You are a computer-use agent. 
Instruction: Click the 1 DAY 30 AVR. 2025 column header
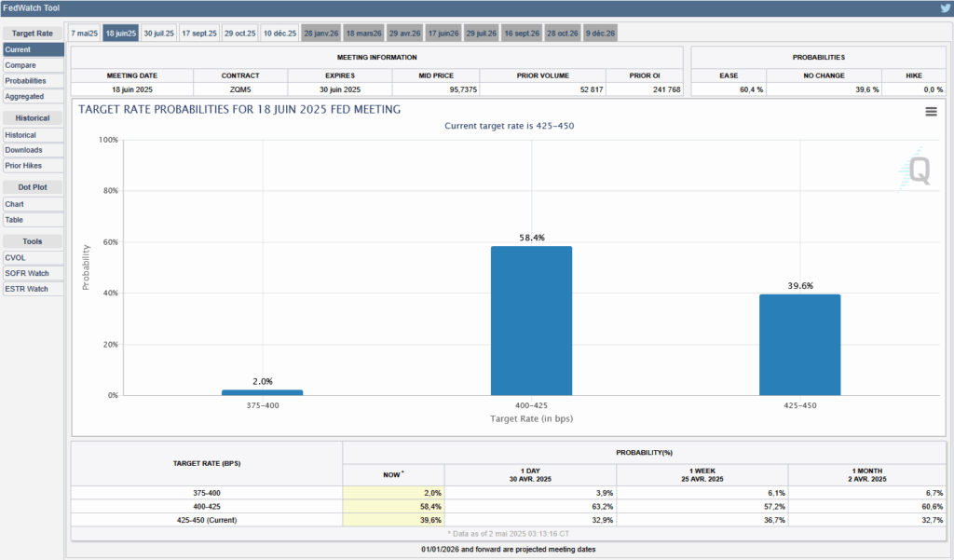(530, 475)
